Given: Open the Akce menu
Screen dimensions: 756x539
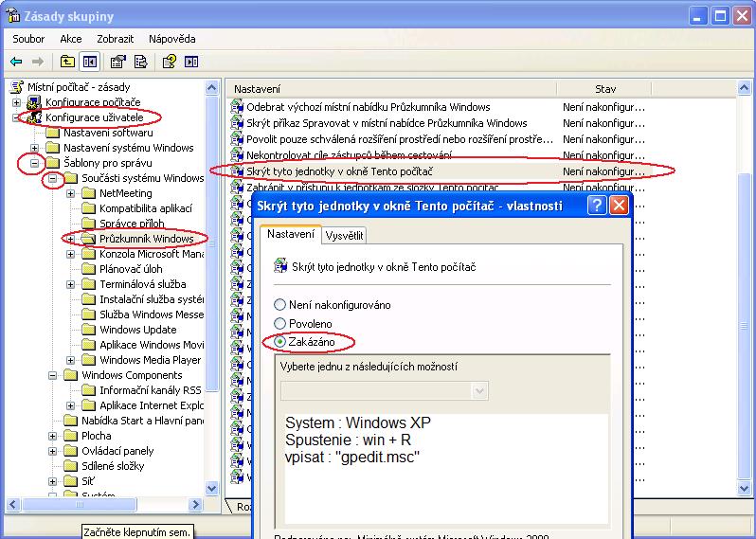Looking at the screenshot, I should tap(71, 39).
